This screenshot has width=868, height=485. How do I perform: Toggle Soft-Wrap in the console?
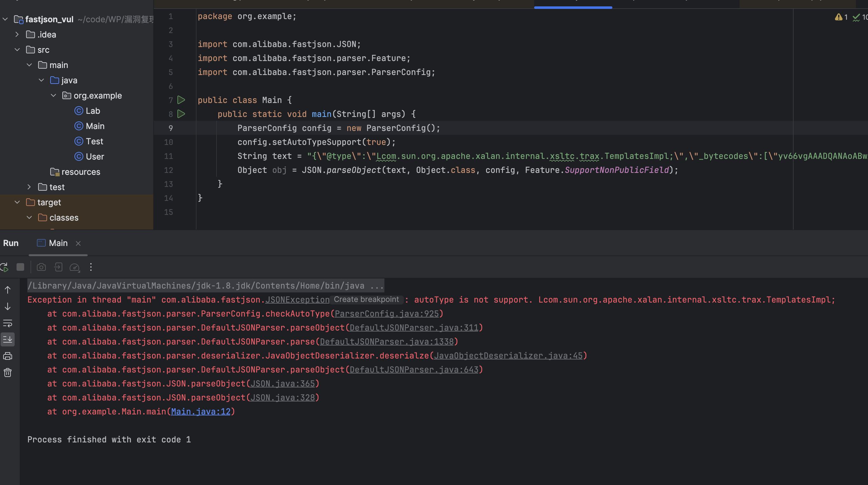pos(7,323)
